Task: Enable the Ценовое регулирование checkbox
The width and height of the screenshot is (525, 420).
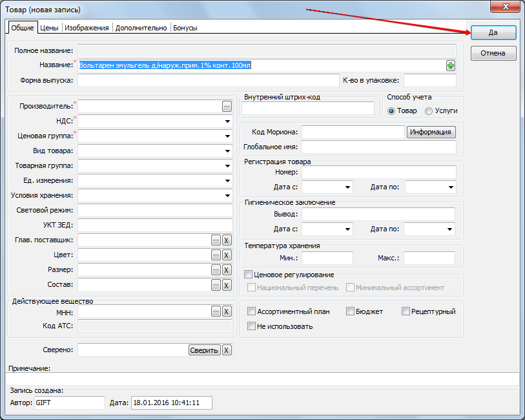Action: [x=249, y=275]
